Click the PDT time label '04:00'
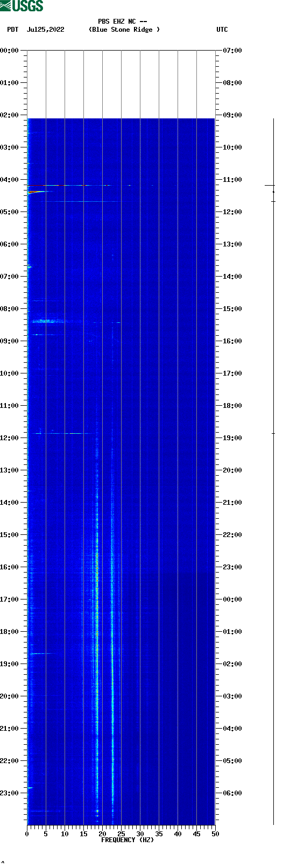The image size is (297, 868). (10, 179)
